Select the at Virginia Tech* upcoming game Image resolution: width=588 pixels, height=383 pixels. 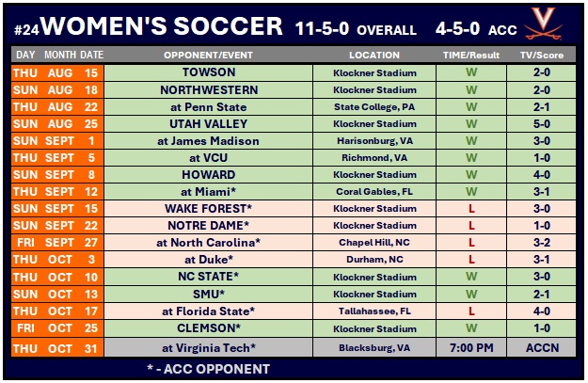click(207, 347)
